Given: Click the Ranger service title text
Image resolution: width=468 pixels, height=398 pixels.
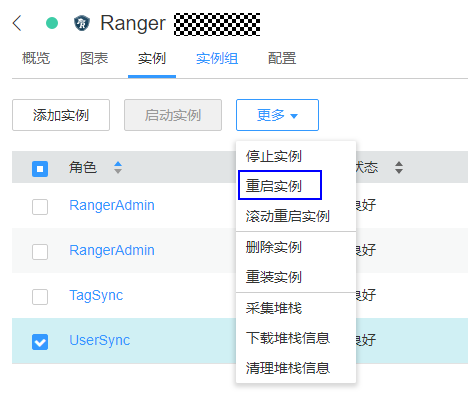Looking at the screenshot, I should [133, 24].
